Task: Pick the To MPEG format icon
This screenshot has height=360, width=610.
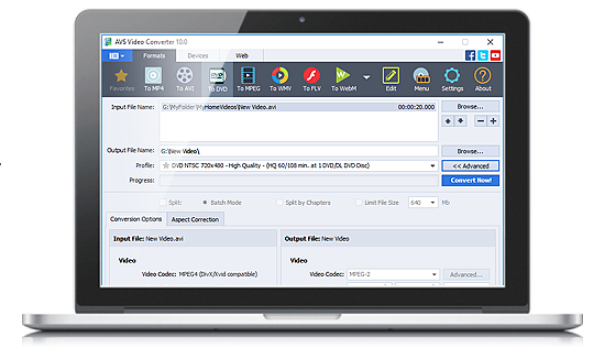Action: (x=248, y=79)
